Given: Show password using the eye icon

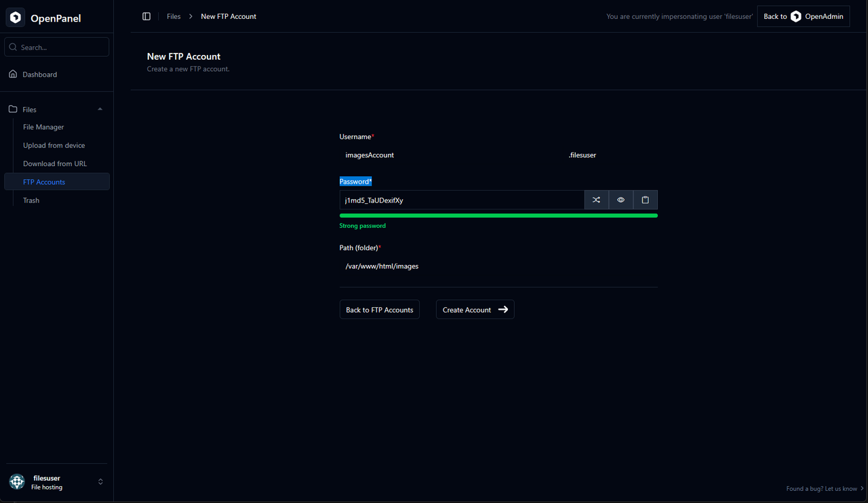Looking at the screenshot, I should [620, 200].
